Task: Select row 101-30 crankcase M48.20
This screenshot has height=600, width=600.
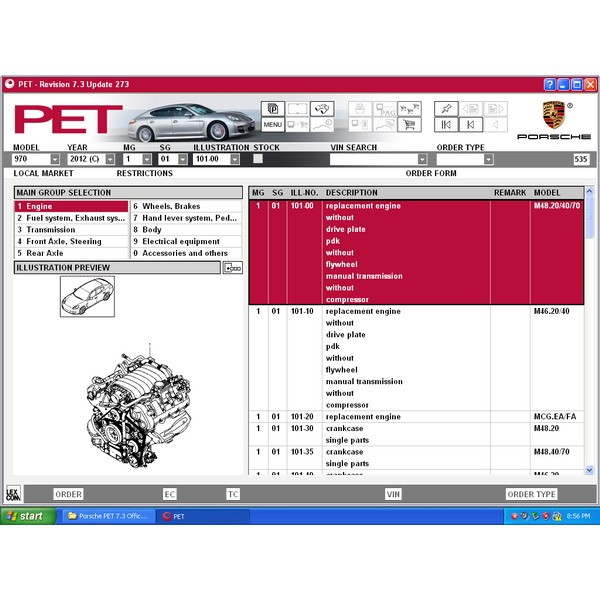Action: click(x=416, y=434)
